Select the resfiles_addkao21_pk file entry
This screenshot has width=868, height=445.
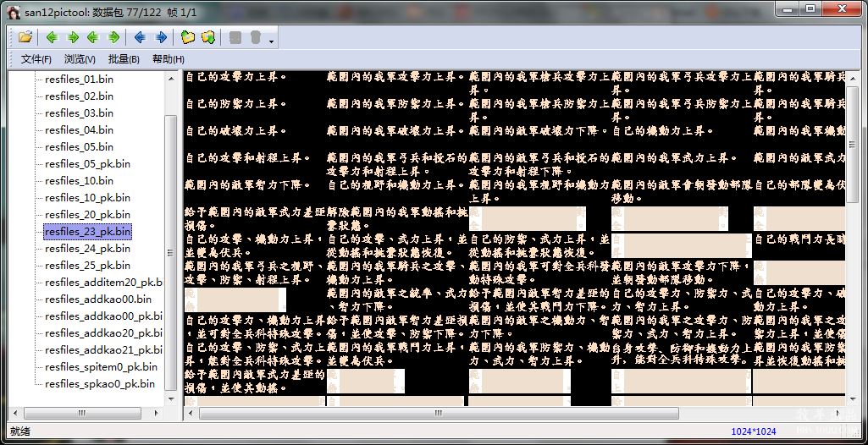pos(103,350)
